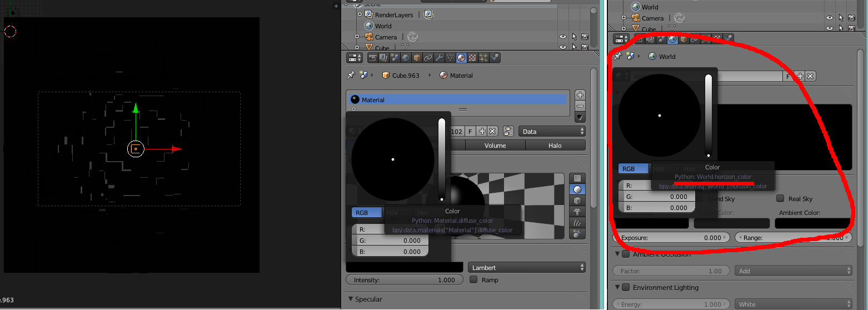Open the Render properties camera tab
This screenshot has width=868, height=310.
[x=372, y=58]
